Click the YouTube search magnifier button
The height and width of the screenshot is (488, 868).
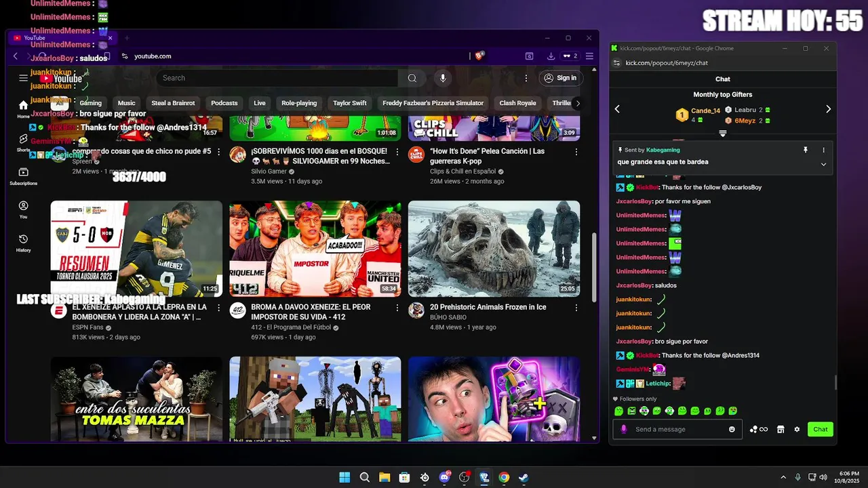click(x=412, y=78)
